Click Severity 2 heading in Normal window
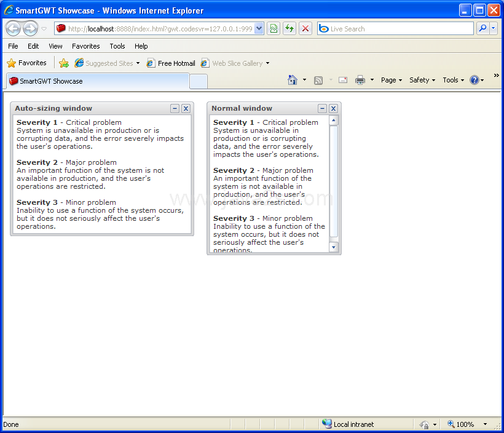Image resolution: width=504 pixels, height=433 pixels. (234, 170)
